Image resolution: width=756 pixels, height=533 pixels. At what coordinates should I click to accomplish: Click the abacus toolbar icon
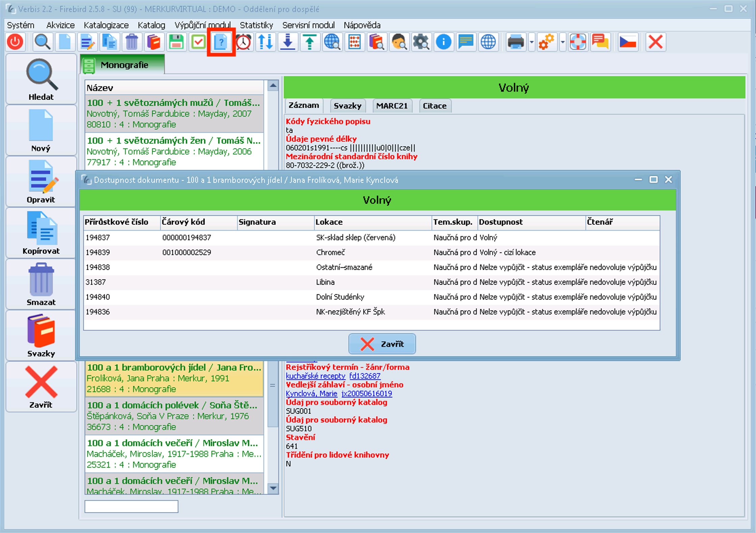pyautogui.click(x=355, y=42)
